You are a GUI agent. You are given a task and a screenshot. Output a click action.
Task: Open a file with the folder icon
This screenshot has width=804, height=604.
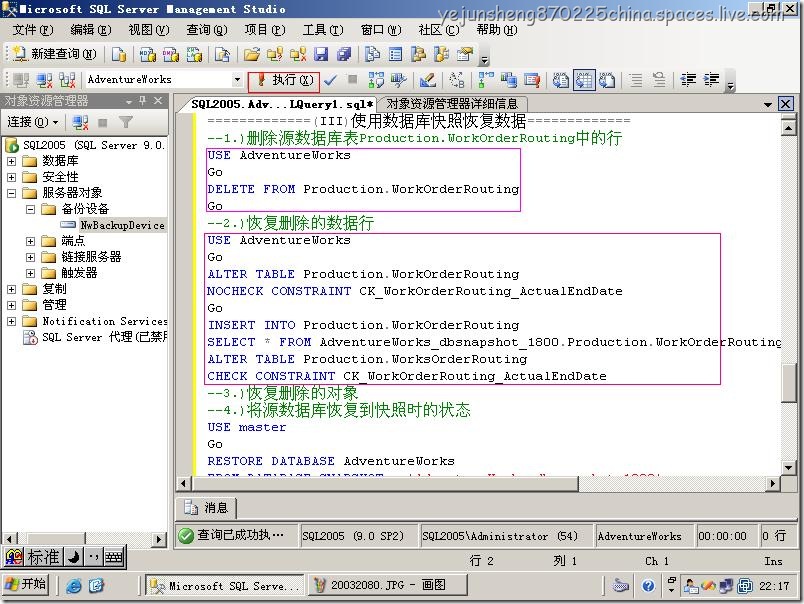coord(252,54)
